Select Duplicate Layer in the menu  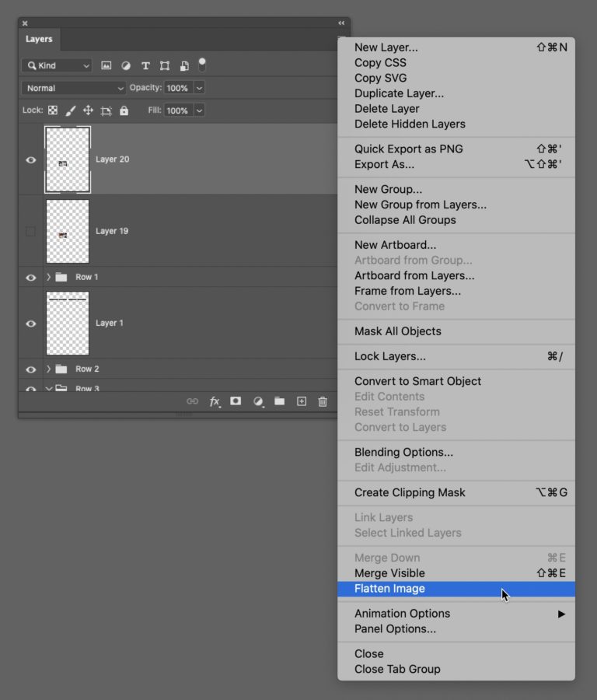coord(399,93)
